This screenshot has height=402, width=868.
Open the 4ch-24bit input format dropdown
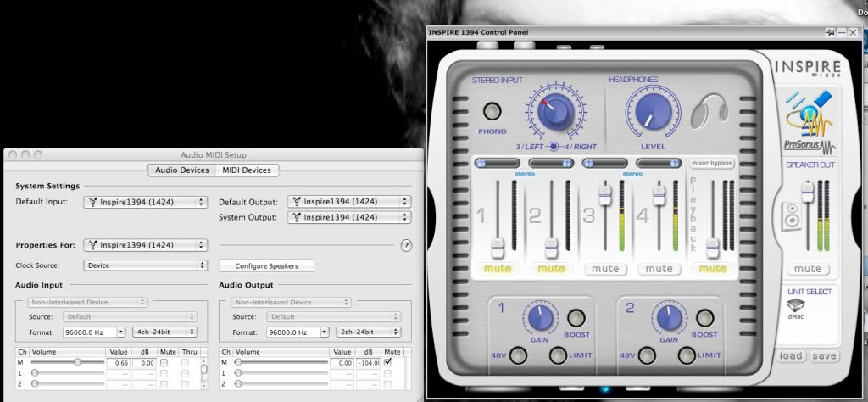[165, 332]
